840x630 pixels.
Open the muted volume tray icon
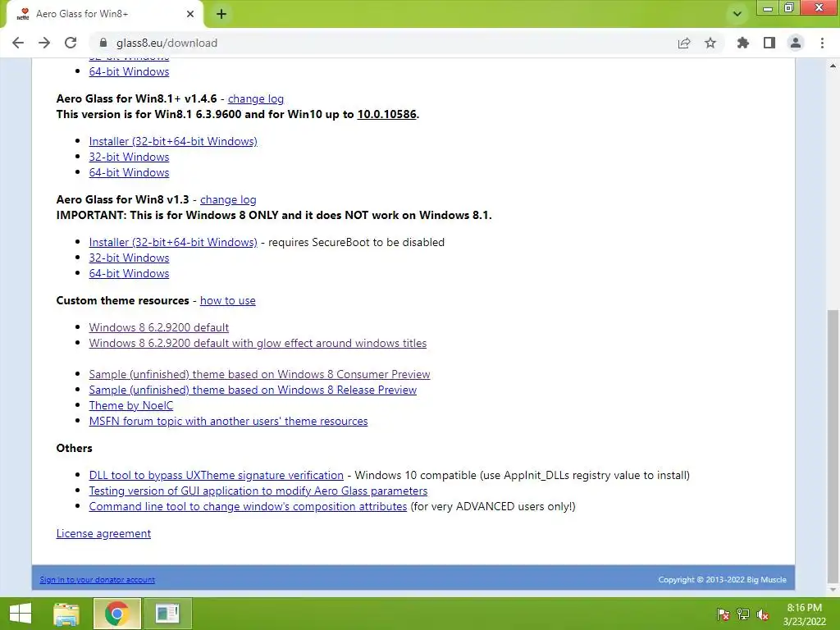[x=763, y=614]
